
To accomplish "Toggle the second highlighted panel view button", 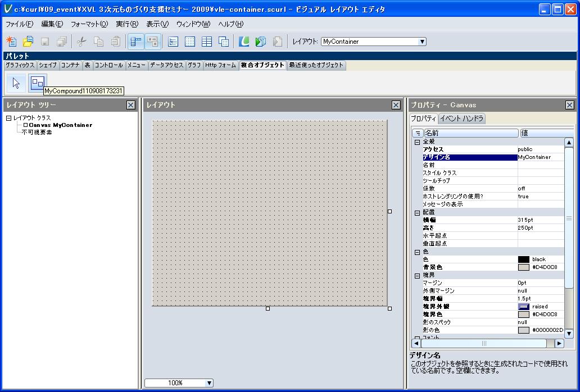I will [152, 42].
